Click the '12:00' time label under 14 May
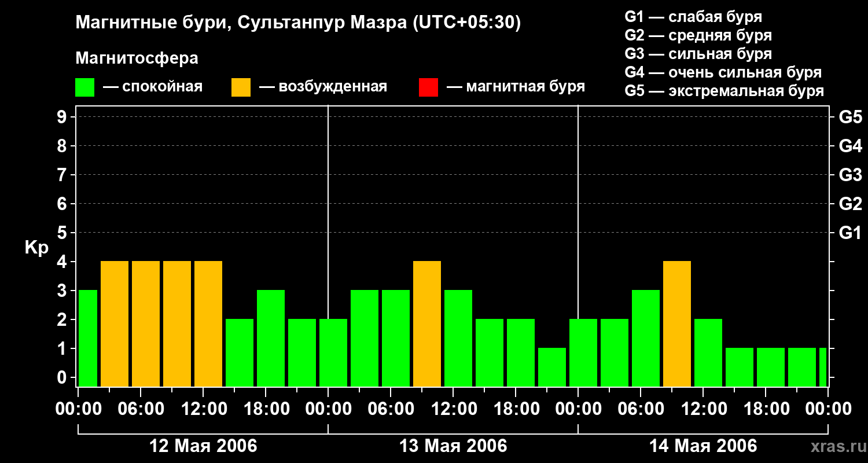This screenshot has width=868, height=463. tap(703, 409)
